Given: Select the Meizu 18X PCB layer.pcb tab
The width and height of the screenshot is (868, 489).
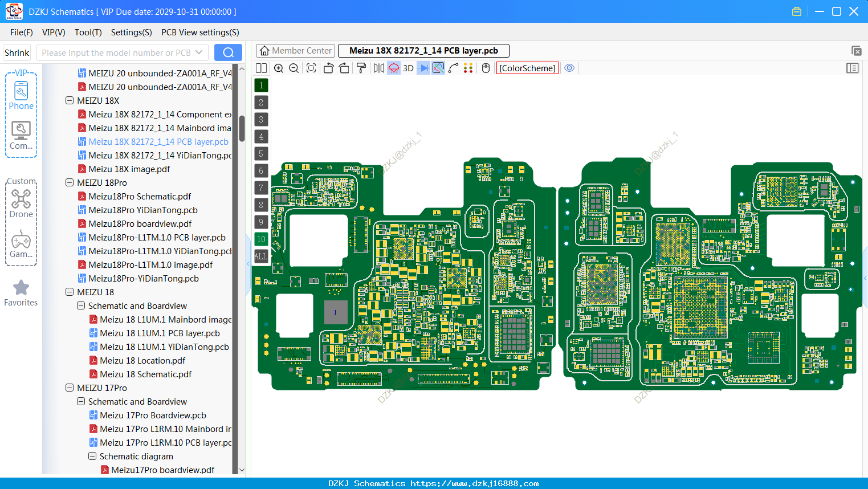Looking at the screenshot, I should click(423, 51).
